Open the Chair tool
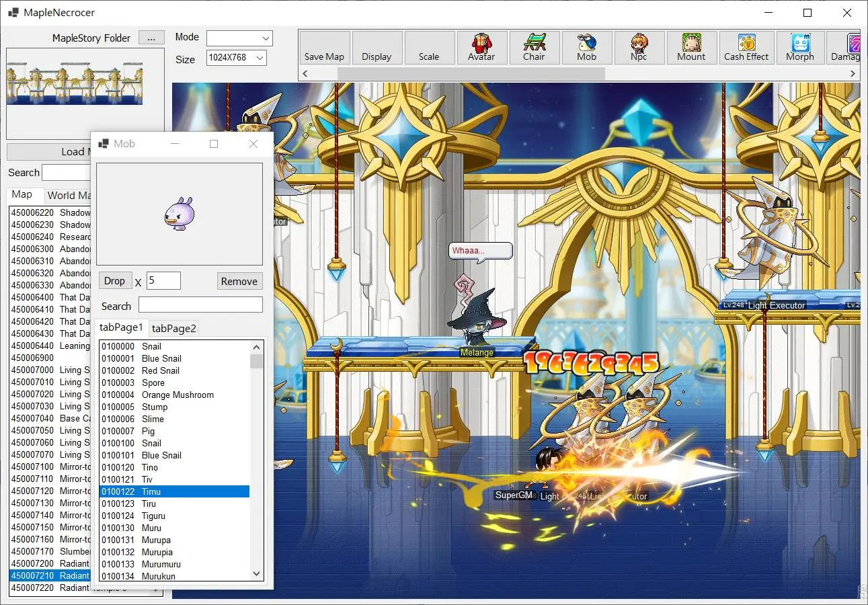868x605 pixels. coord(534,48)
